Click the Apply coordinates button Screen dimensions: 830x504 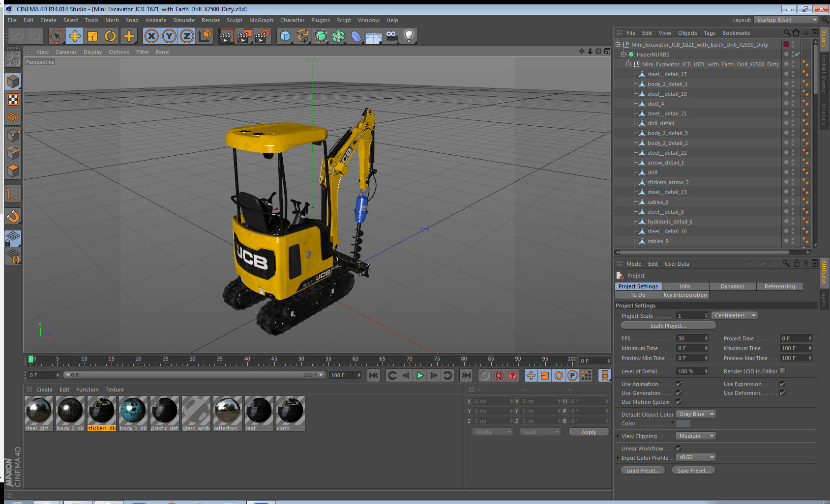pyautogui.click(x=589, y=432)
